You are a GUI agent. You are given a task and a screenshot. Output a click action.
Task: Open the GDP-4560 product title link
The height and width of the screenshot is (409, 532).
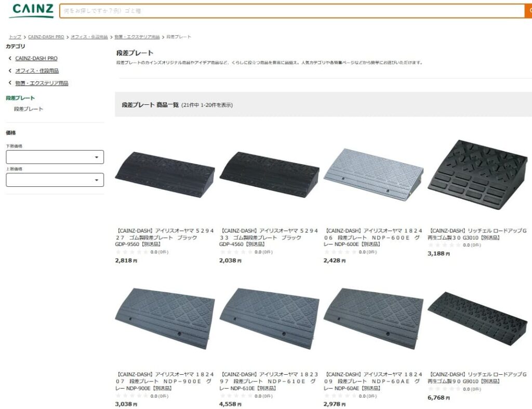click(x=269, y=237)
